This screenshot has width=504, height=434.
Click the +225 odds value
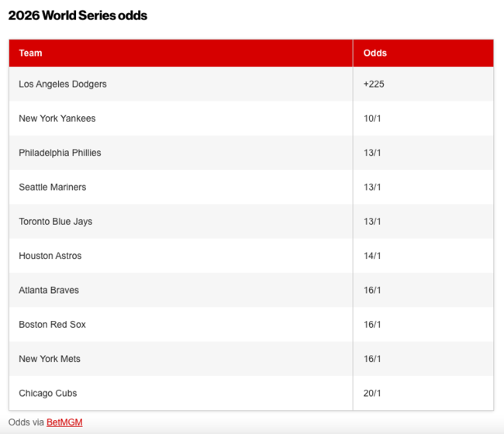click(x=374, y=84)
